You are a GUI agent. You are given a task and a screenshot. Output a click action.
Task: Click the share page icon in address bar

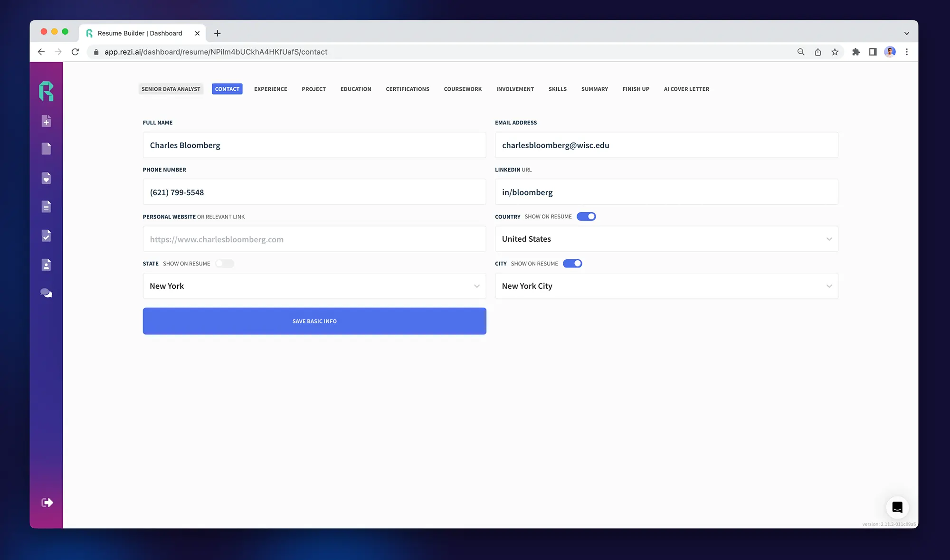818,52
